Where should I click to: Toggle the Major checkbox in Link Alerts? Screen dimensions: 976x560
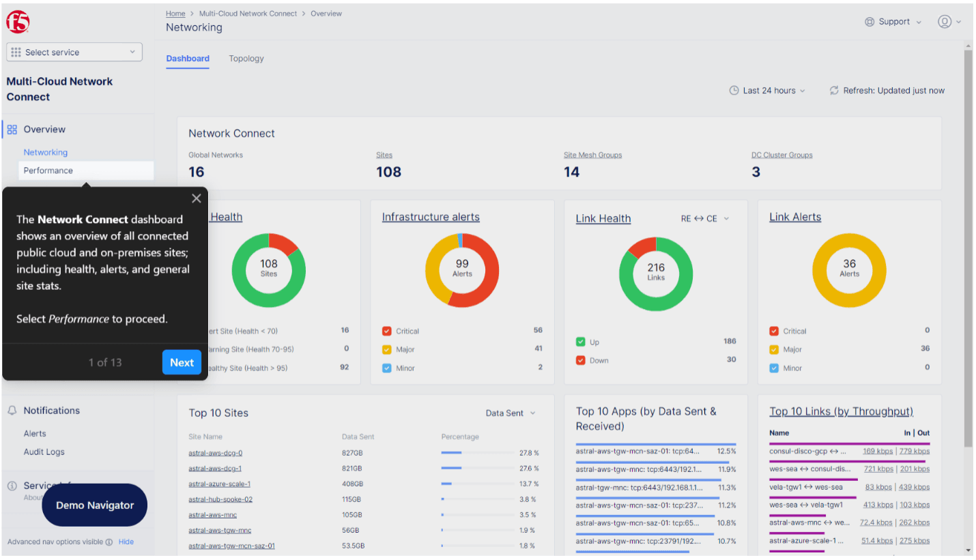775,349
